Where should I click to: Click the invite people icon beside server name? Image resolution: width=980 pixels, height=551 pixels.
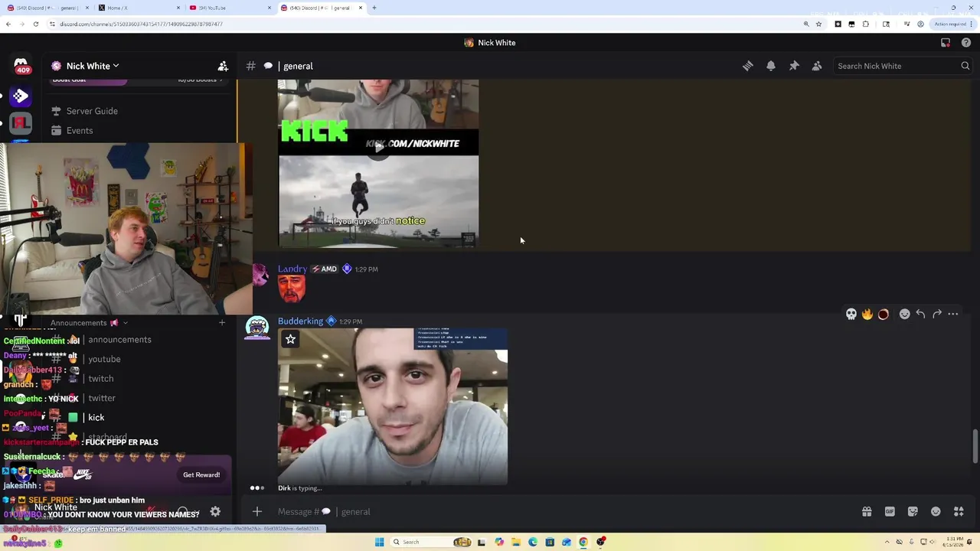pos(223,66)
